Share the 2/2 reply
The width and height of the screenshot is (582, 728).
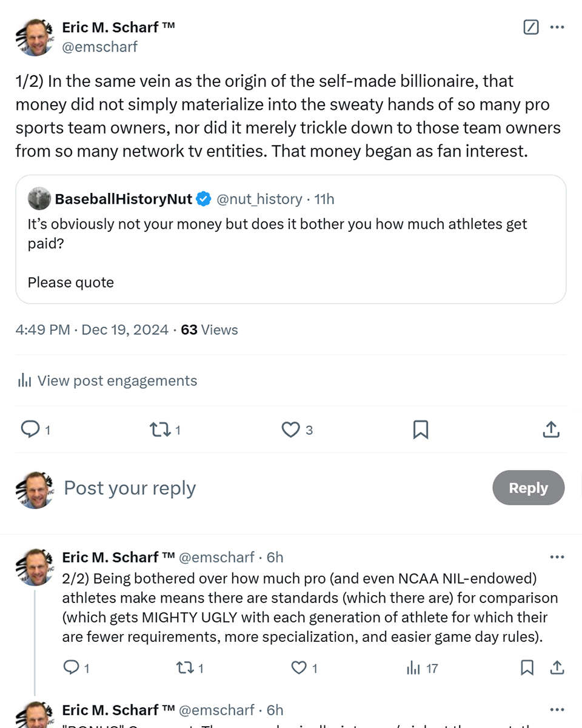pyautogui.click(x=557, y=668)
